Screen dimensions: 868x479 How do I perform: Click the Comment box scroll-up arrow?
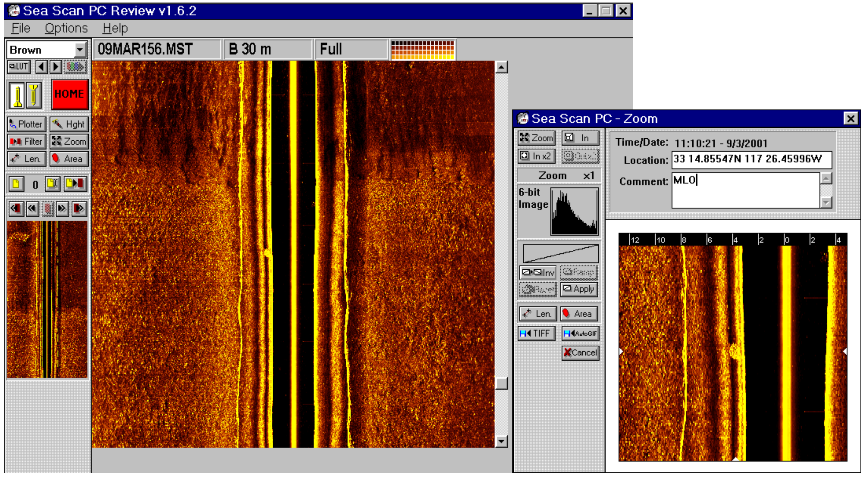tap(826, 178)
